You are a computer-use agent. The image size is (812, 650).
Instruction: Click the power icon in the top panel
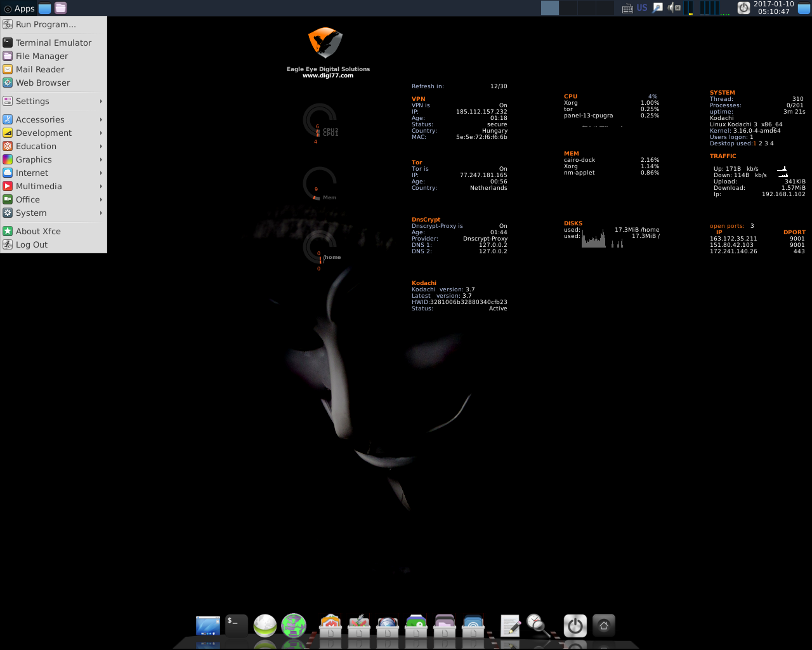[x=743, y=8]
